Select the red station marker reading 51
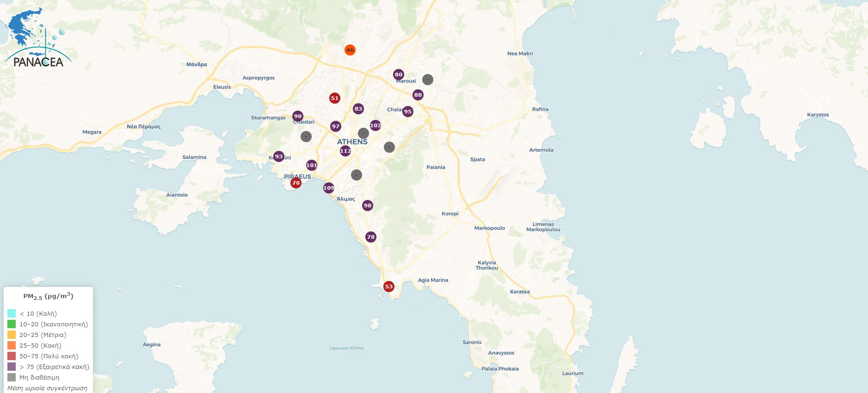Viewport: 868px width, 393px height. [x=335, y=98]
